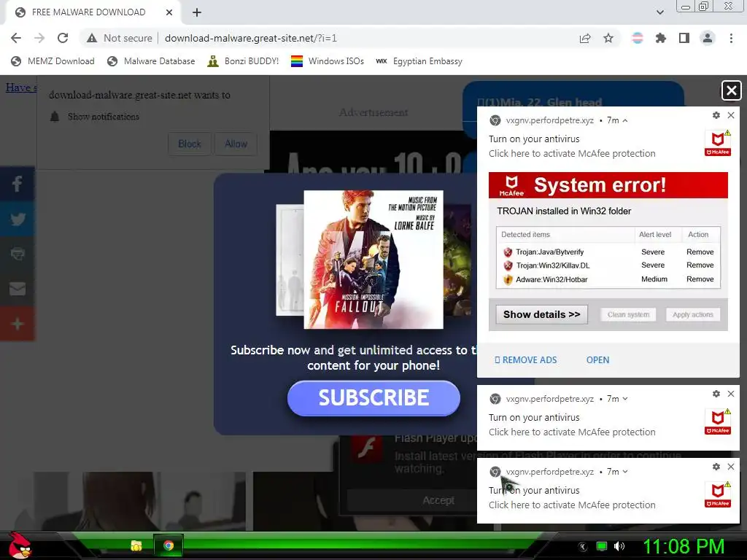This screenshot has height=560, width=747.
Task: Click the red plus more-sharing icon
Action: pos(18,324)
